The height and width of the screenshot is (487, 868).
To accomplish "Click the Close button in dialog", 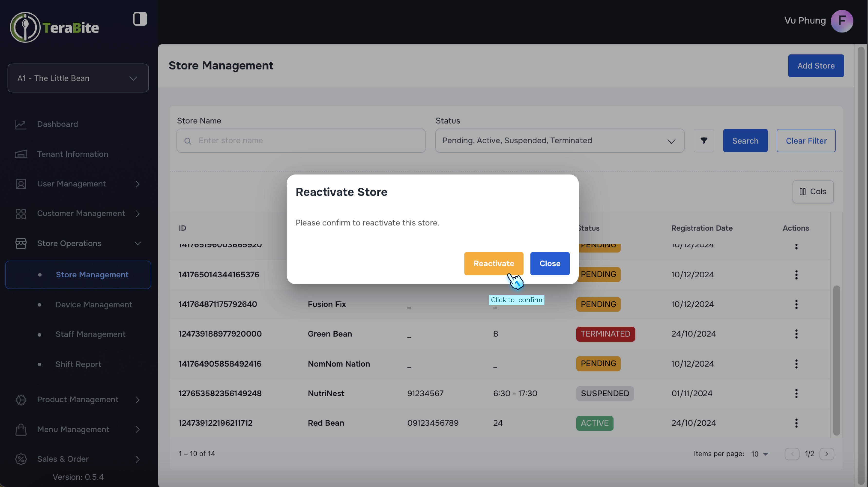I will tap(550, 263).
